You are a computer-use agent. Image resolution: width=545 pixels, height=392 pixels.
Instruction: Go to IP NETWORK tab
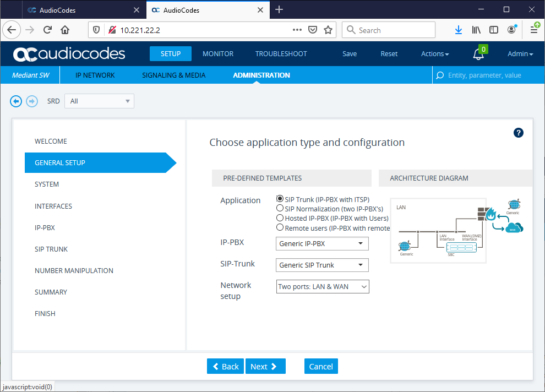click(x=95, y=75)
